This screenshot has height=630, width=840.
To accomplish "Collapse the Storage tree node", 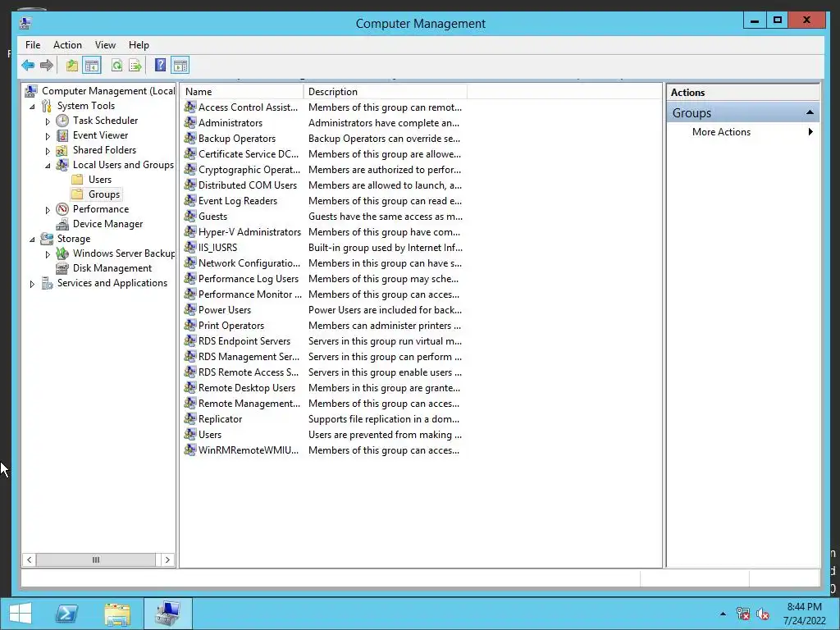I will pos(32,240).
